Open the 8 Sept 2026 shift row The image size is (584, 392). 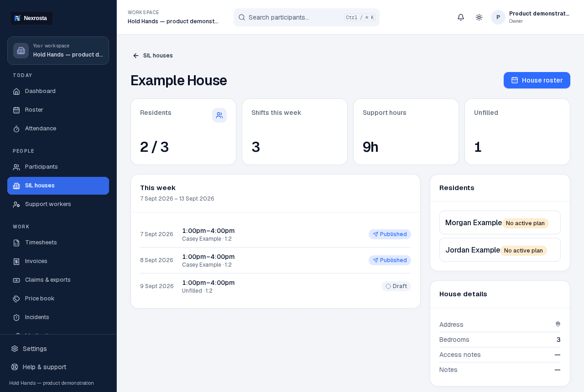[276, 260]
